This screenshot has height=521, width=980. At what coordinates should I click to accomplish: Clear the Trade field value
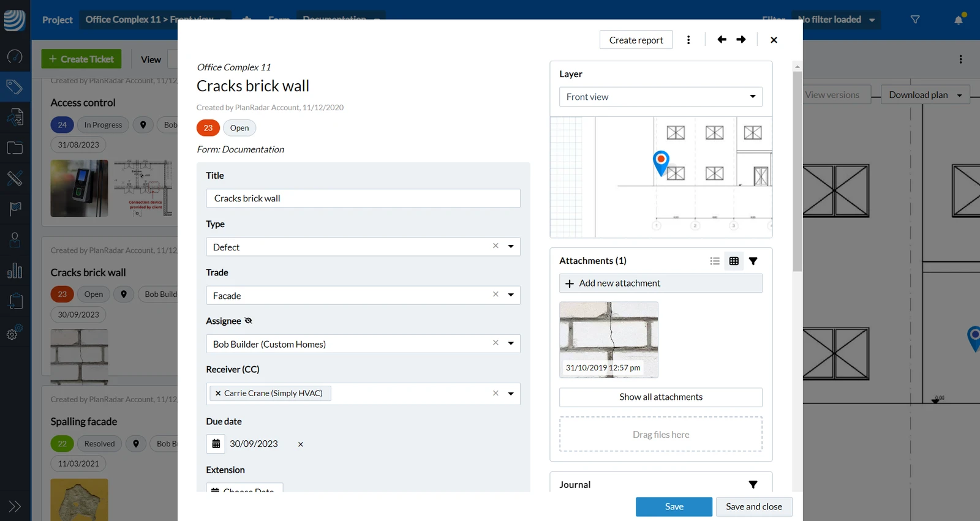496,294
